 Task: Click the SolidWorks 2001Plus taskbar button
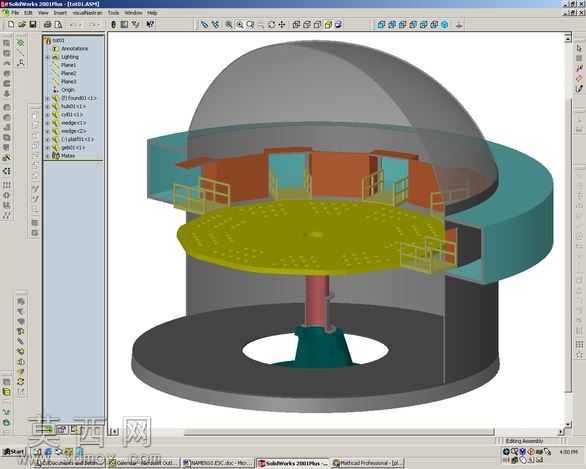pos(293,463)
